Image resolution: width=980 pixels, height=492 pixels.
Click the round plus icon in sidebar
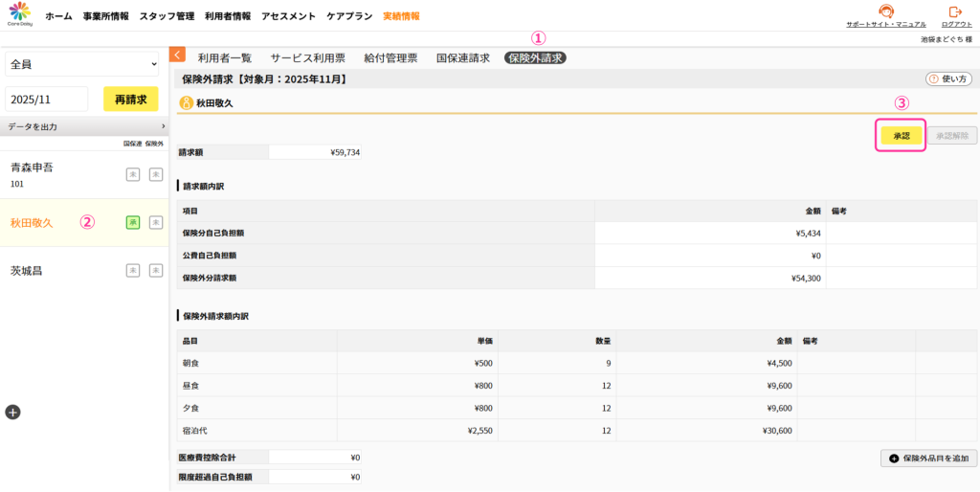(12, 412)
